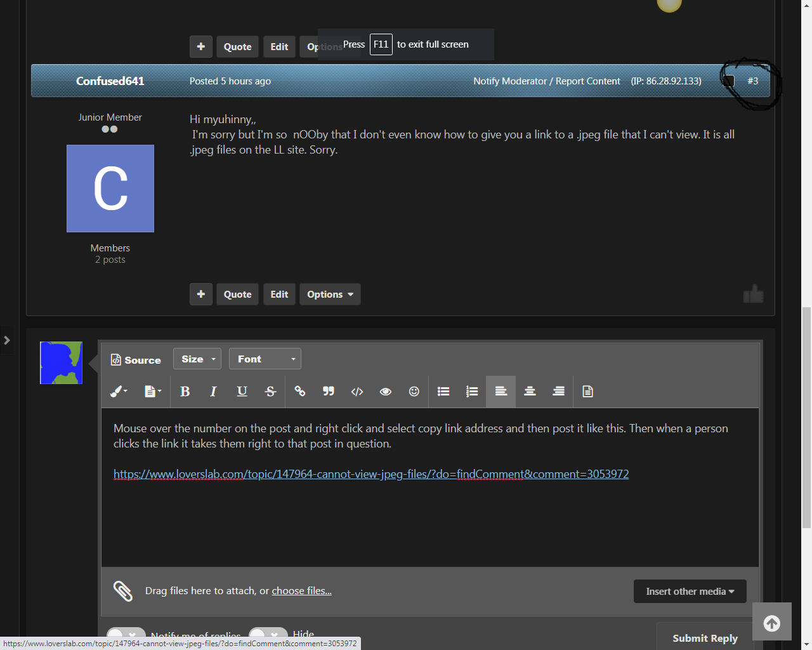Image resolution: width=812 pixels, height=650 pixels.
Task: Insert a bulleted list
Action: point(443,392)
